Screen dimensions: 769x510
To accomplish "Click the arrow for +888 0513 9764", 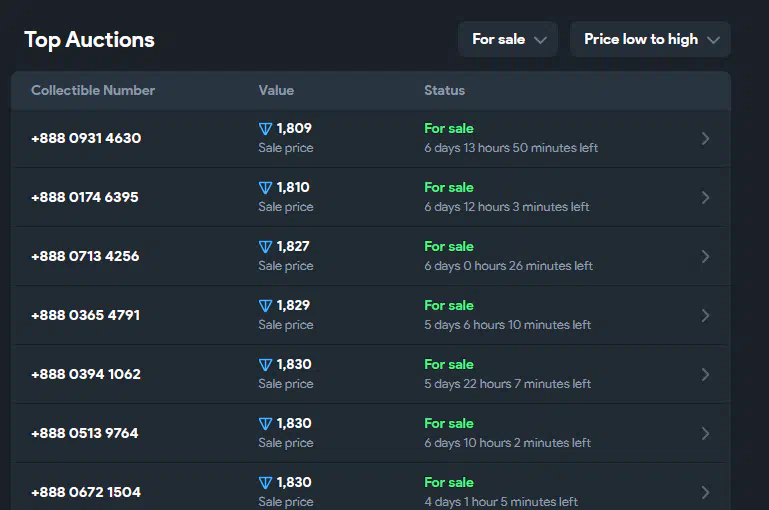I will pos(705,433).
